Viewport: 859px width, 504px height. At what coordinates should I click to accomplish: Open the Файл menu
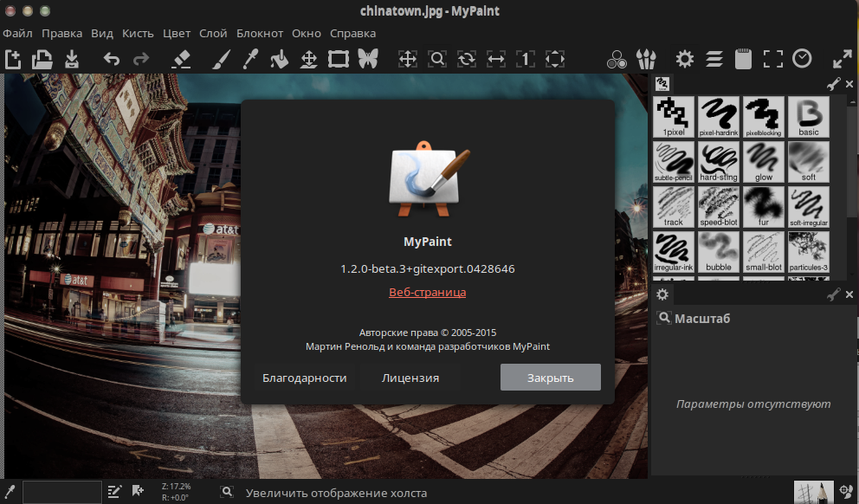(17, 34)
